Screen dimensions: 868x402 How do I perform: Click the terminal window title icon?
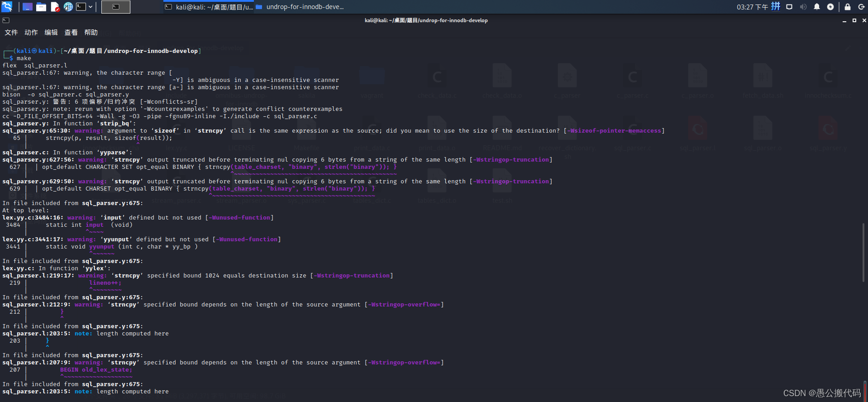coord(6,20)
